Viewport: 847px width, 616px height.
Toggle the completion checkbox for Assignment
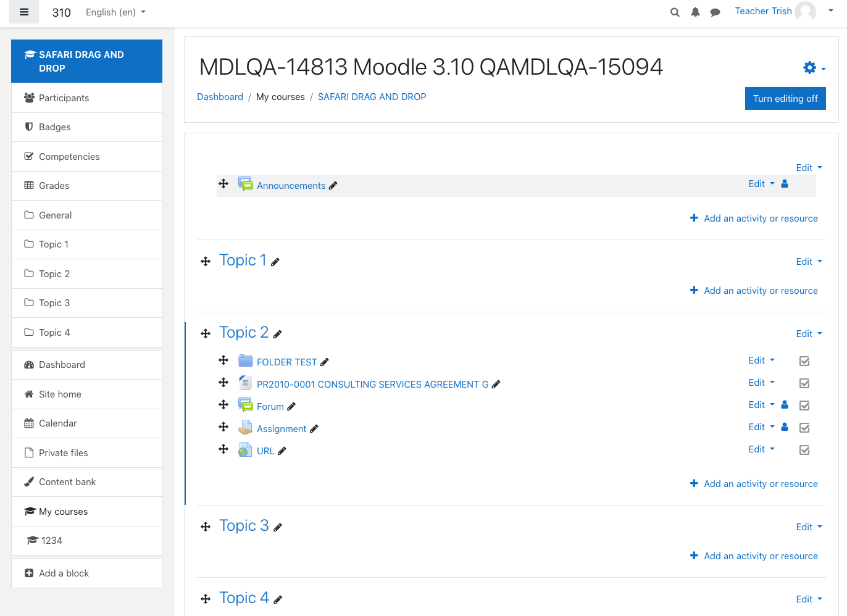pyautogui.click(x=804, y=428)
